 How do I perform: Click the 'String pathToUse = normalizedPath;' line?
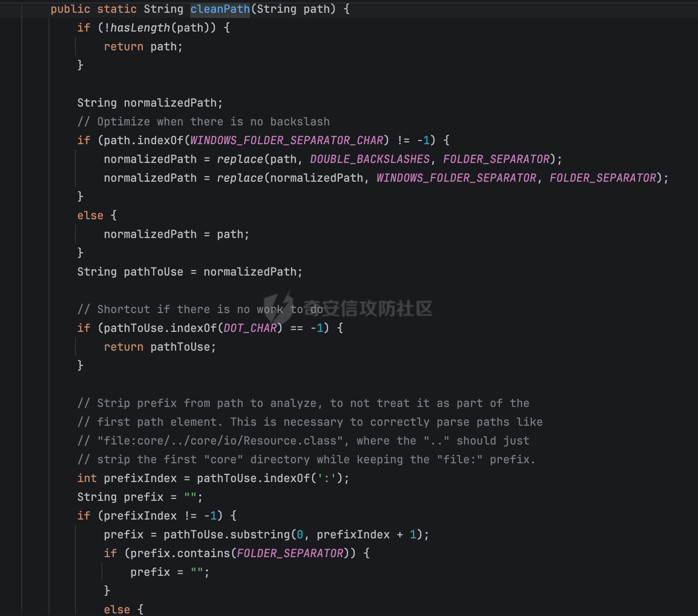[x=190, y=272]
